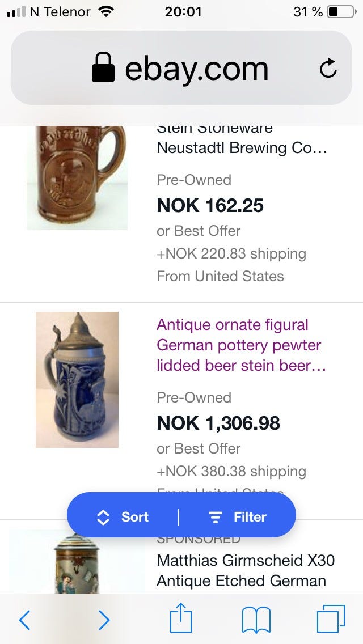Show the open tabs overview icon
Screen dimensions: 363x644
[x=331, y=618]
